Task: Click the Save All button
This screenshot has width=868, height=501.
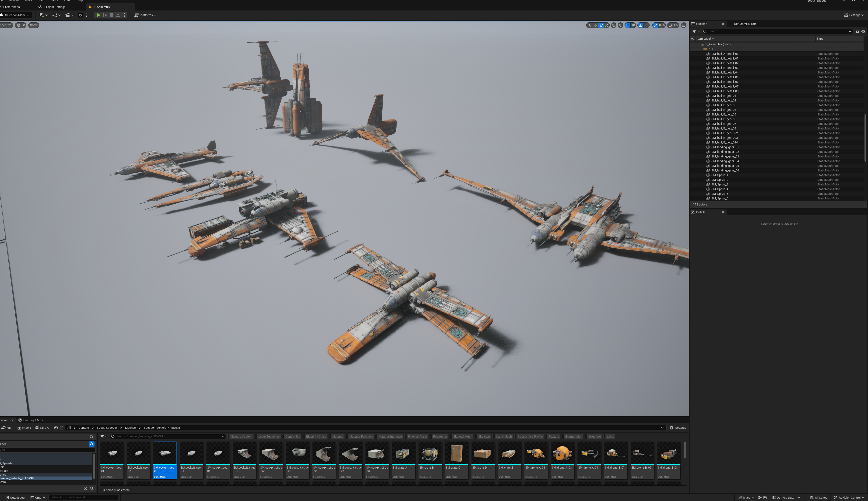Action: point(43,428)
